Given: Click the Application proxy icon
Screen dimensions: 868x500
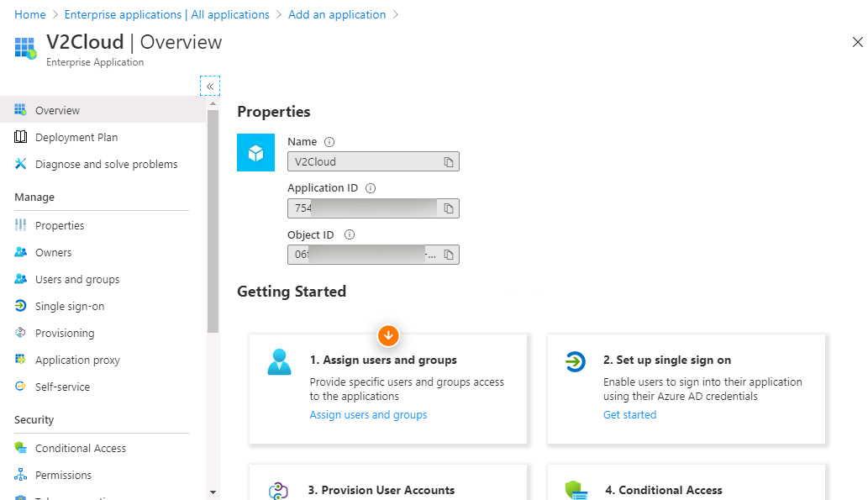Looking at the screenshot, I should (20, 359).
